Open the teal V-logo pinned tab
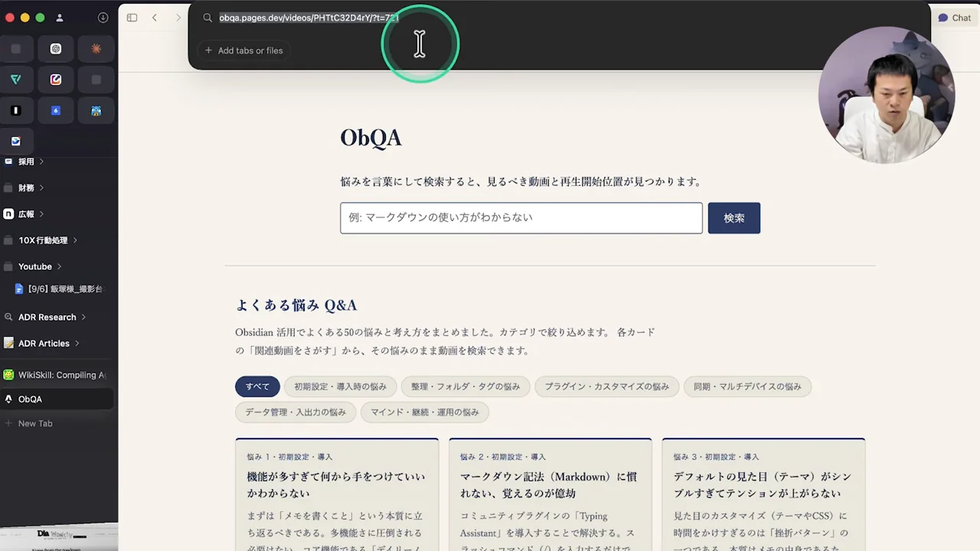The width and height of the screenshot is (980, 551). click(16, 80)
